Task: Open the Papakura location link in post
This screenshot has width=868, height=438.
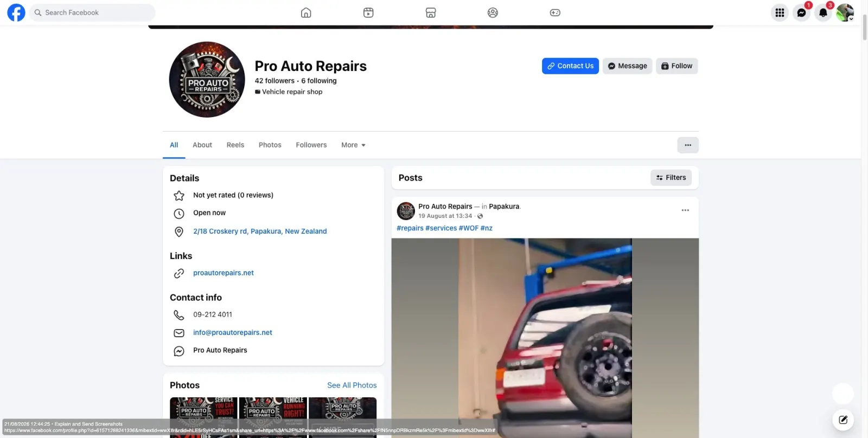Action: tap(504, 207)
